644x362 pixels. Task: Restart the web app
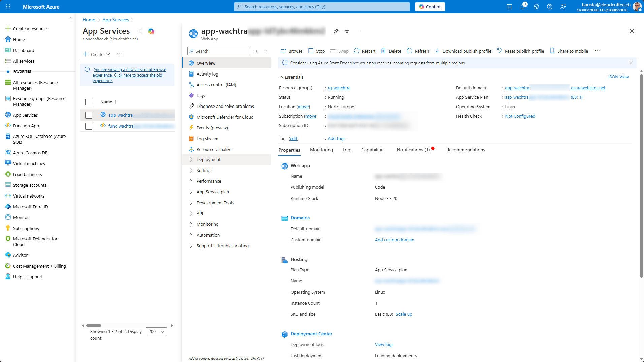point(364,51)
